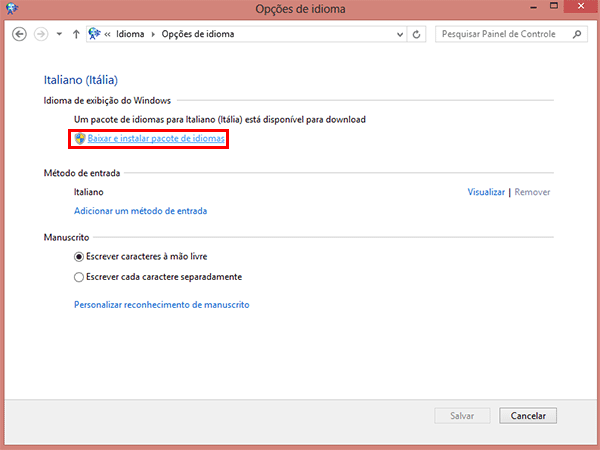Screen dimensions: 600x450
Task: Click text Um pacote de idiomas para Italiano
Action: pos(220,120)
